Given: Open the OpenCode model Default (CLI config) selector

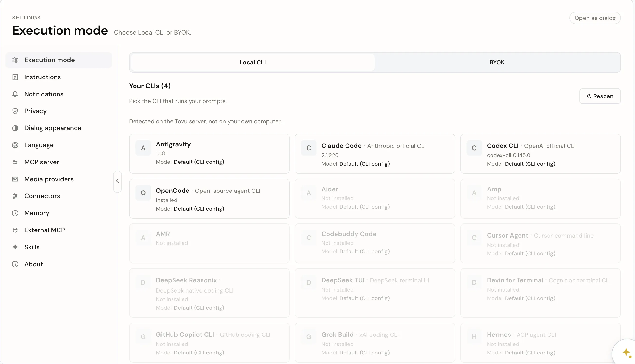Looking at the screenshot, I should click(199, 209).
